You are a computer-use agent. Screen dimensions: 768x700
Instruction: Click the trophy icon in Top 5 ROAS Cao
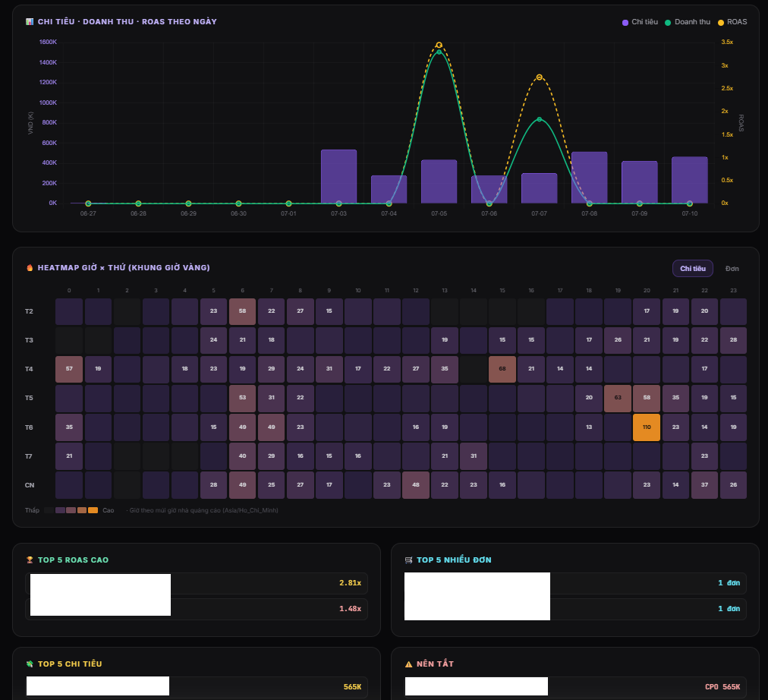coord(30,560)
